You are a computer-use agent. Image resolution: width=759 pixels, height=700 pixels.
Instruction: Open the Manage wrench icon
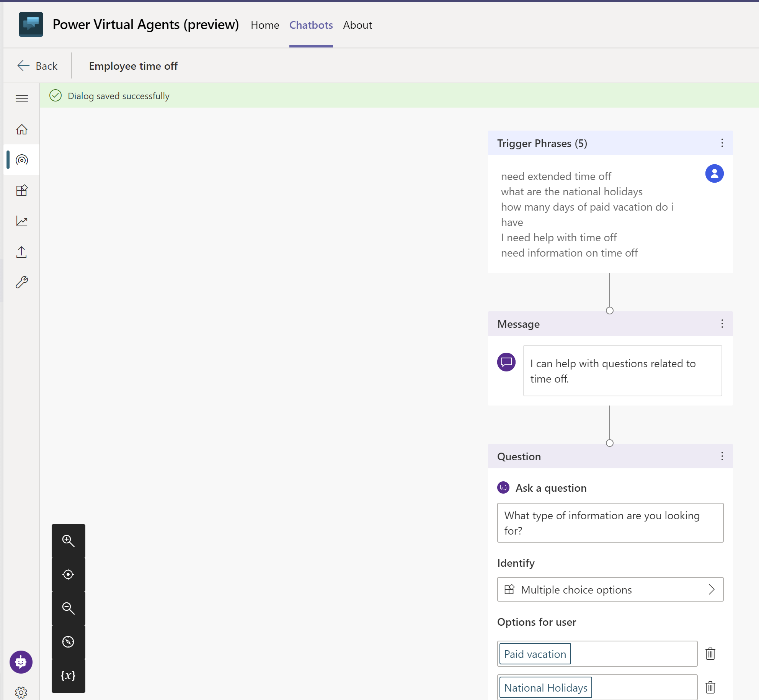[22, 282]
